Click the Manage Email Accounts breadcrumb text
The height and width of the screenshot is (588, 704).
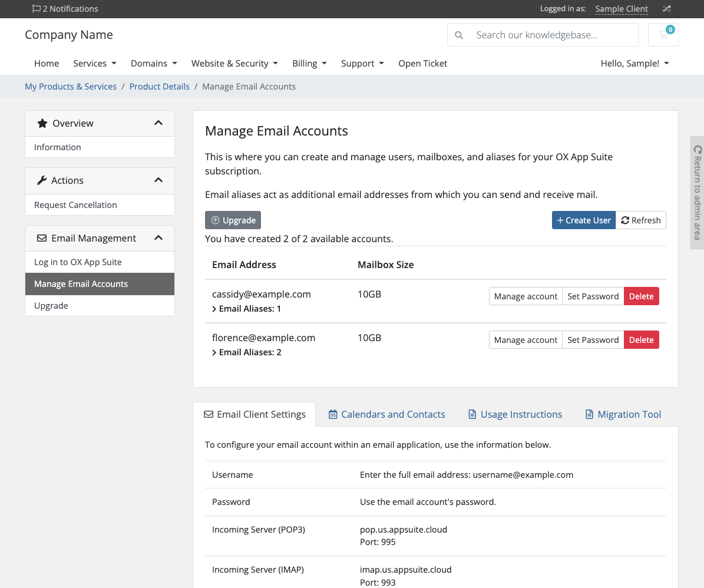249,87
